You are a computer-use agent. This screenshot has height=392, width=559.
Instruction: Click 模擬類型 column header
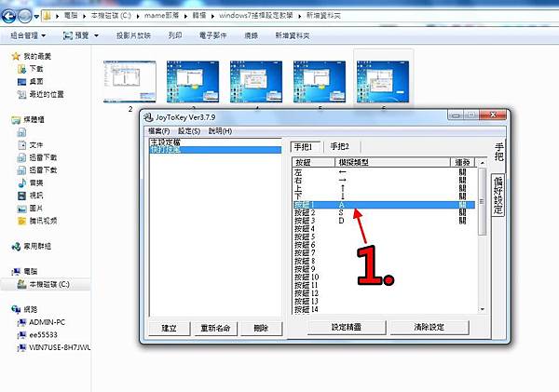[x=392, y=163]
